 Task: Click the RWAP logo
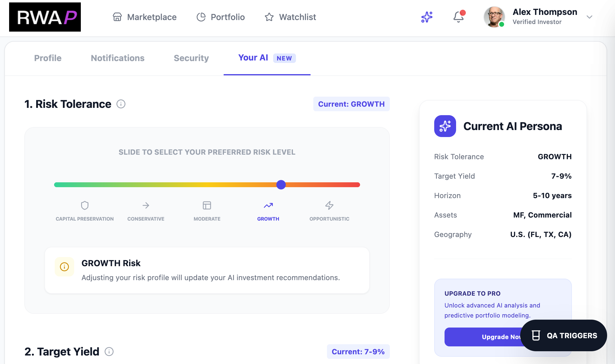tap(45, 17)
